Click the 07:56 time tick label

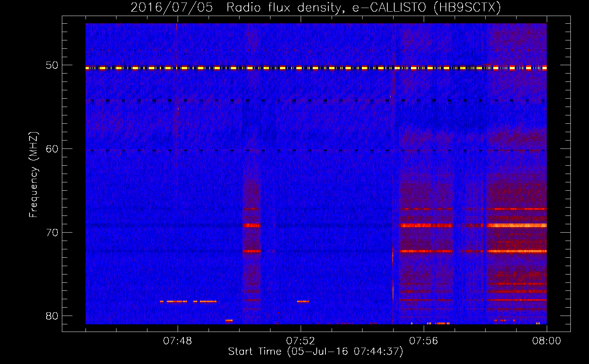pos(424,341)
